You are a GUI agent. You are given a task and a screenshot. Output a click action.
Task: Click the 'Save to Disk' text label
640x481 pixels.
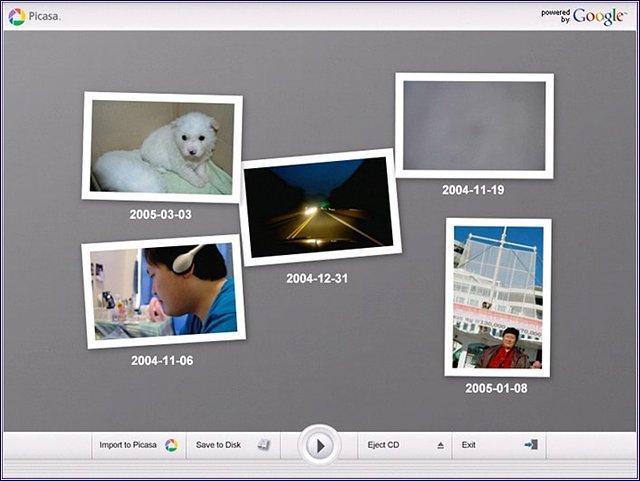coord(218,445)
